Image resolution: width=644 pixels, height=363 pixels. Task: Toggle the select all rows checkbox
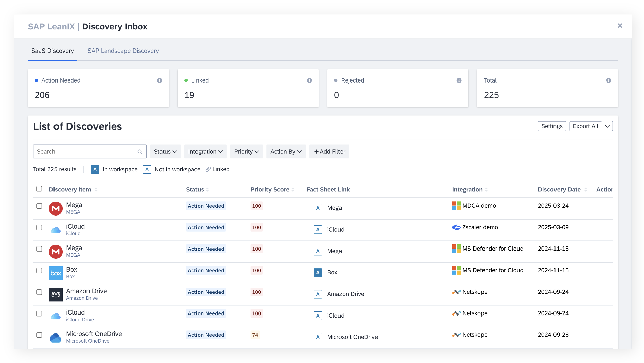pos(39,189)
